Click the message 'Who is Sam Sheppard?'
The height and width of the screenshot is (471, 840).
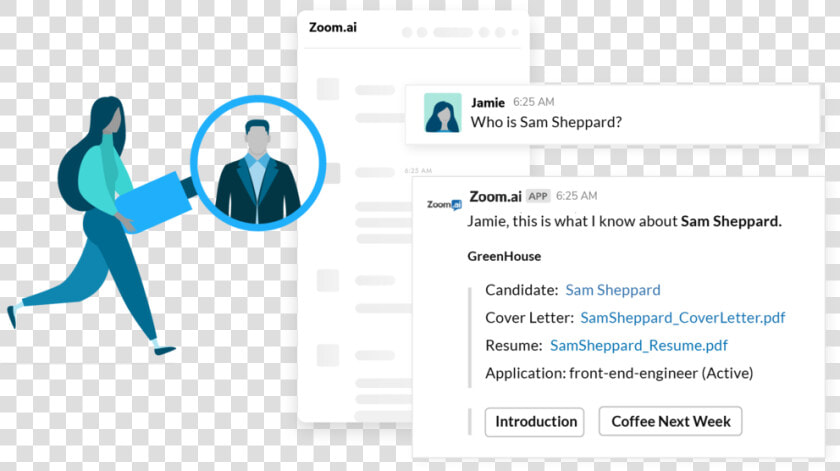pyautogui.click(x=546, y=122)
